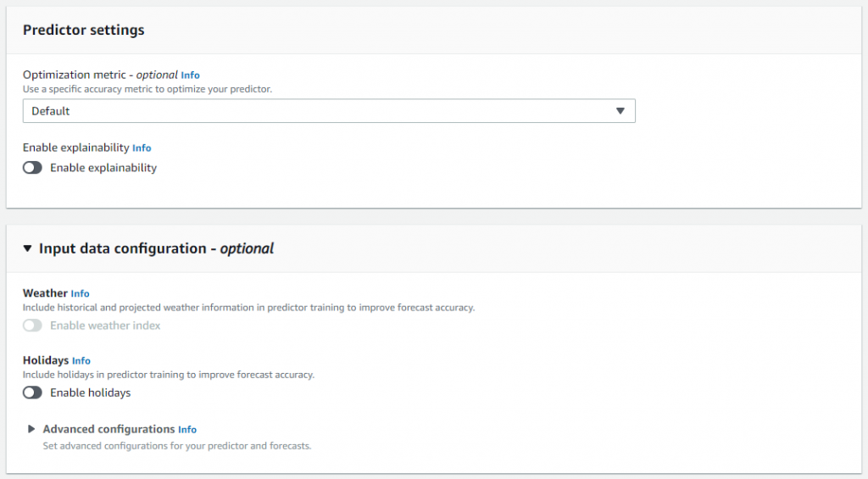Click the 'Enable weather index' label text

105,326
